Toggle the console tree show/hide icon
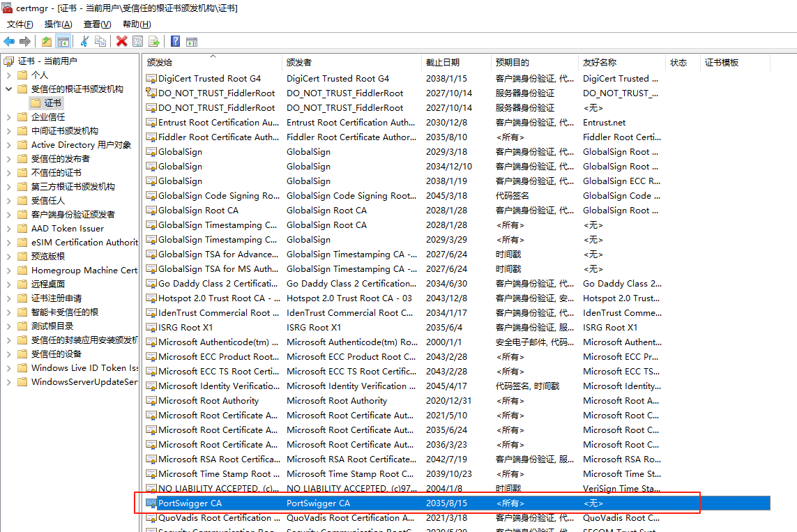The image size is (797, 532). tap(63, 42)
